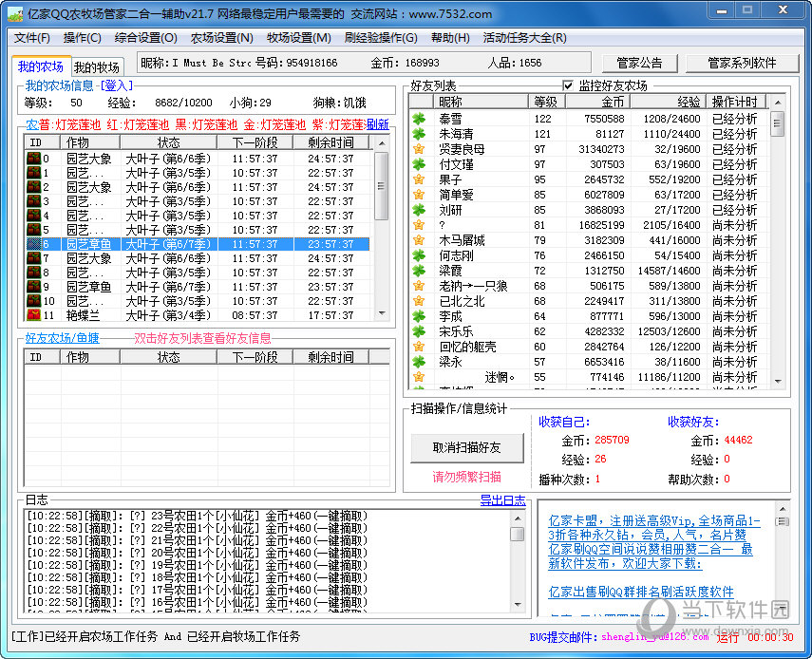Click the red flower icon in row 11 艳蝶兰
Image resolution: width=812 pixels, height=659 pixels.
[x=33, y=314]
